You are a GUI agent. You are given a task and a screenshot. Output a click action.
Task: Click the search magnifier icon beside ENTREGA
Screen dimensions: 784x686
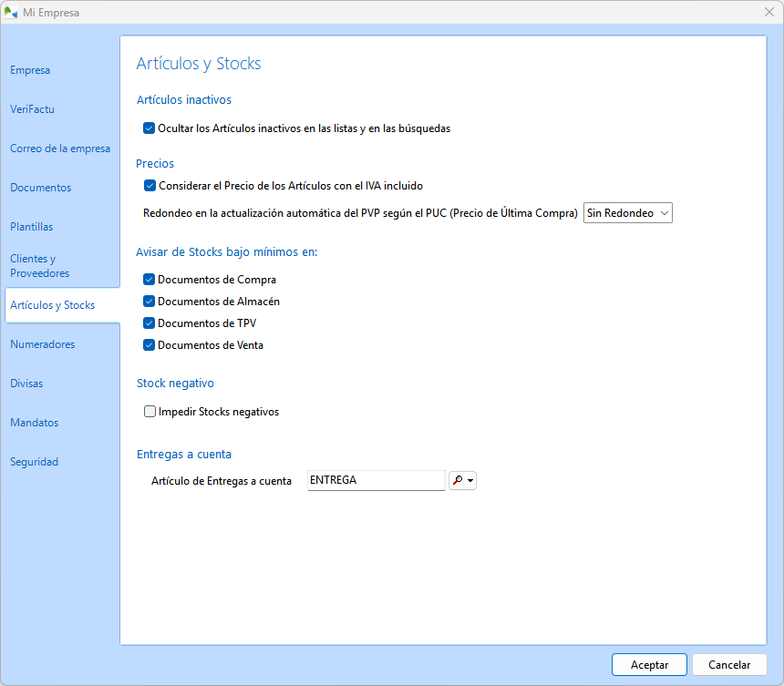tap(458, 480)
